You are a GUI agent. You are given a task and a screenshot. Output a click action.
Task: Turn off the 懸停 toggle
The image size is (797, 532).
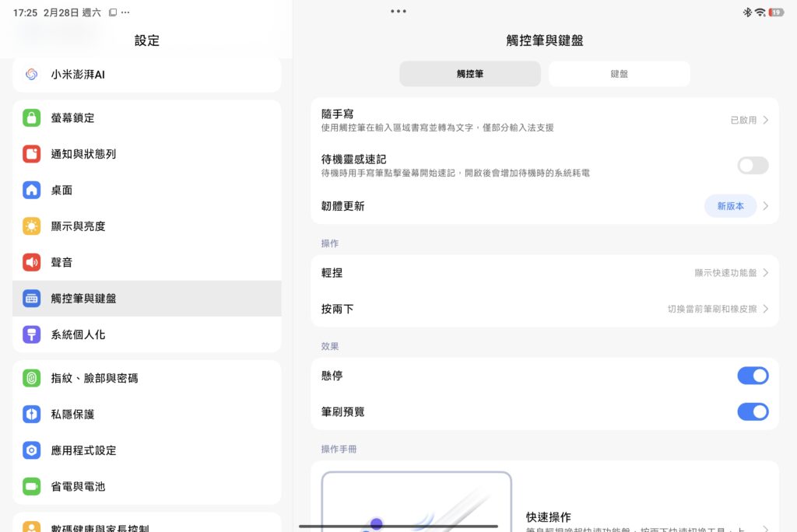(x=752, y=376)
